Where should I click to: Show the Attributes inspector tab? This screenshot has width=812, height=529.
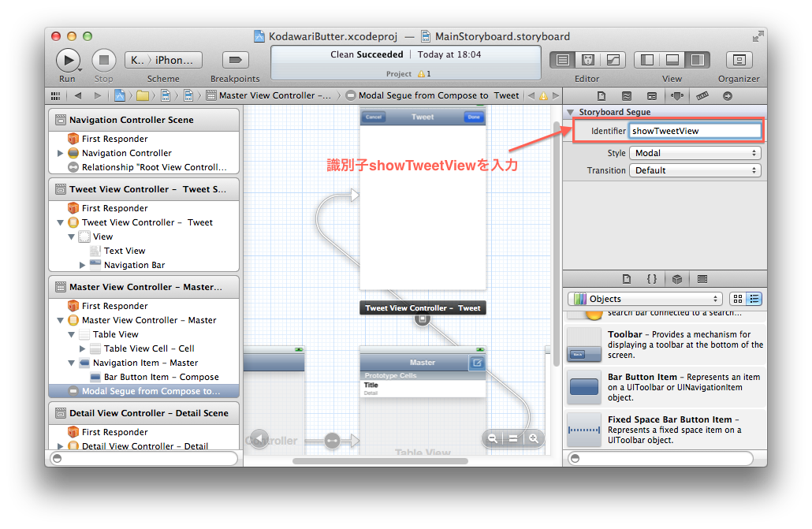(x=677, y=96)
